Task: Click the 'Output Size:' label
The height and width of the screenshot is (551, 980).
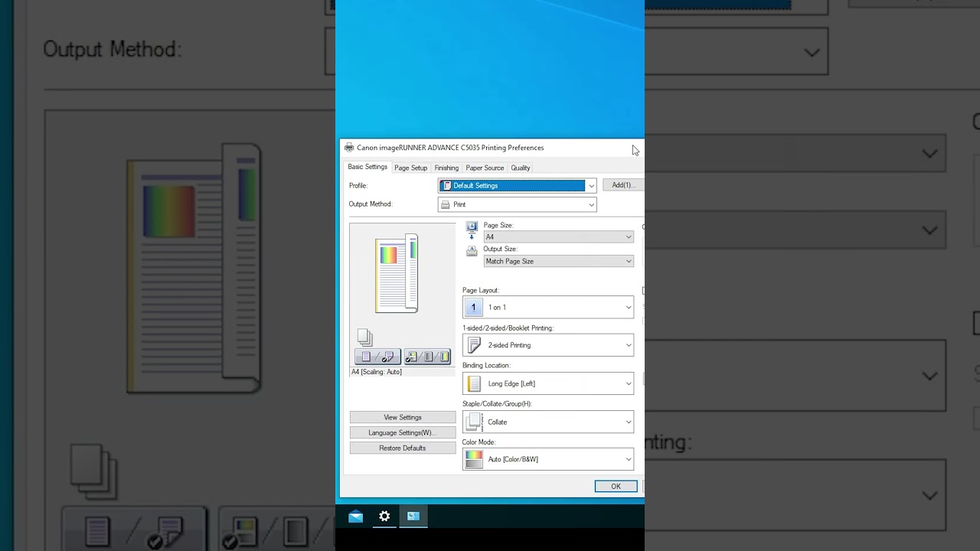Action: coord(501,249)
